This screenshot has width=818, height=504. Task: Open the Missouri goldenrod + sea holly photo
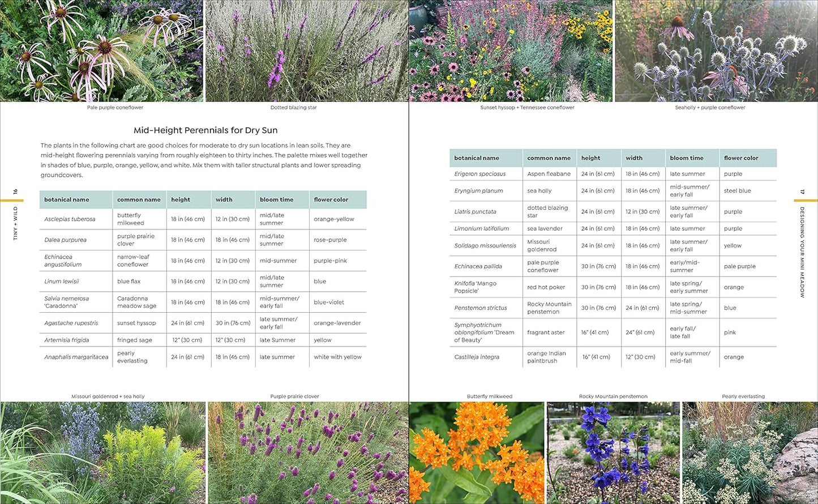coord(102,453)
